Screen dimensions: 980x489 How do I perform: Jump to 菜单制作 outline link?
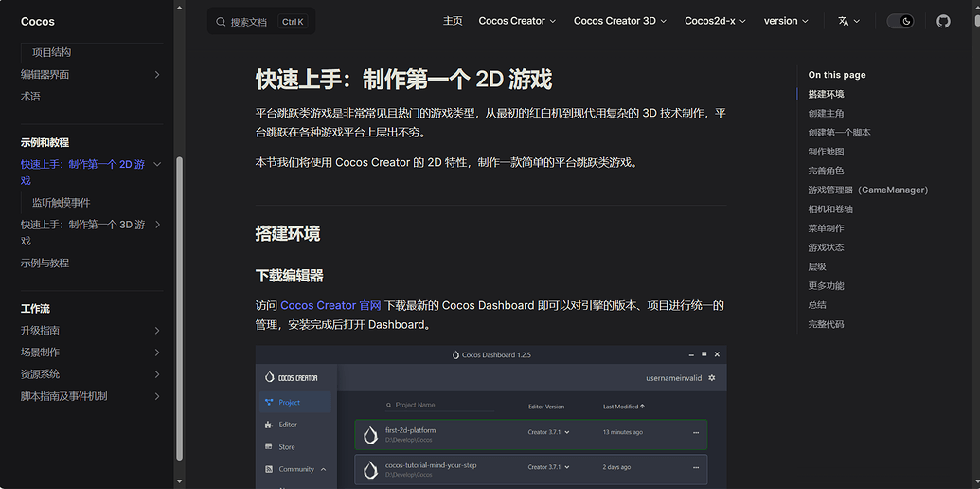coord(826,228)
